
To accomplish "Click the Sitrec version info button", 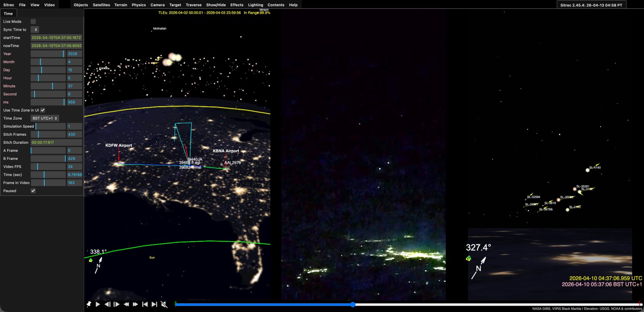I will click(x=591, y=5).
